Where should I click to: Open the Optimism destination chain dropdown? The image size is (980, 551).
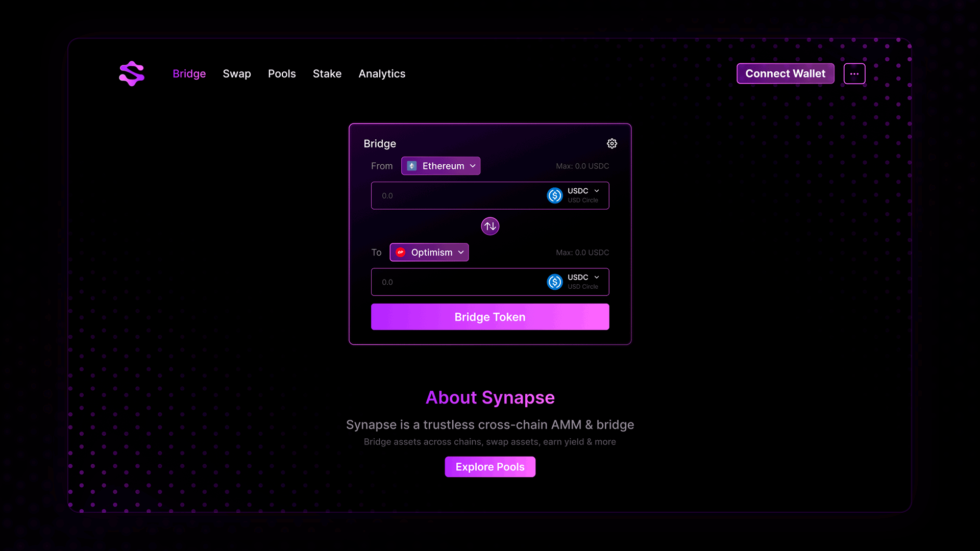click(429, 252)
